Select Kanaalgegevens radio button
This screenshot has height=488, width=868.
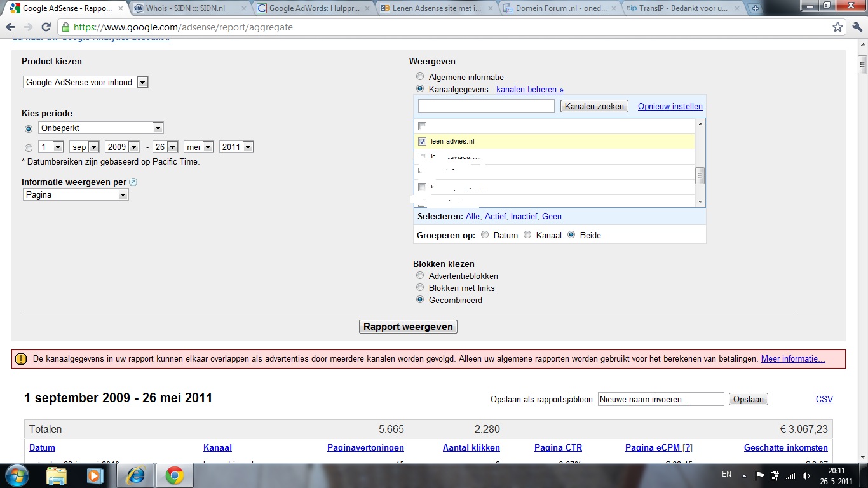(x=420, y=89)
